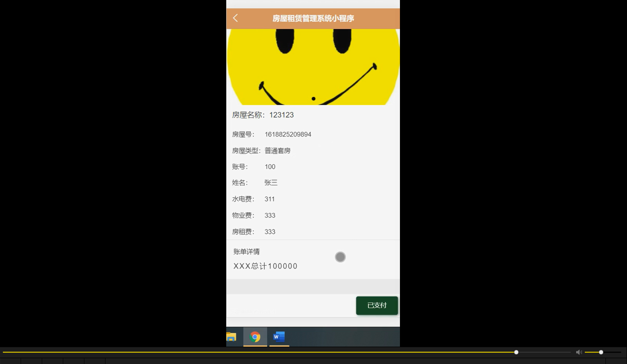Image resolution: width=627 pixels, height=364 pixels.
Task: Open Google Chrome from the taskbar
Action: (255, 337)
